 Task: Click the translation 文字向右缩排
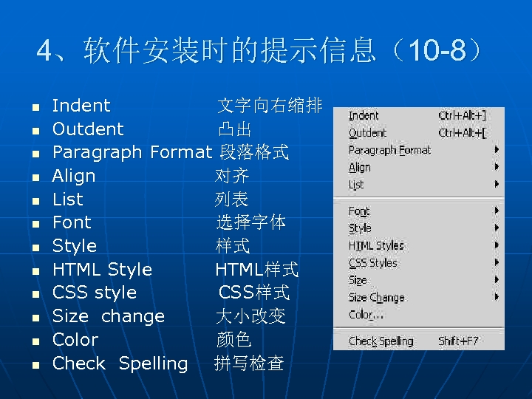tap(270, 105)
